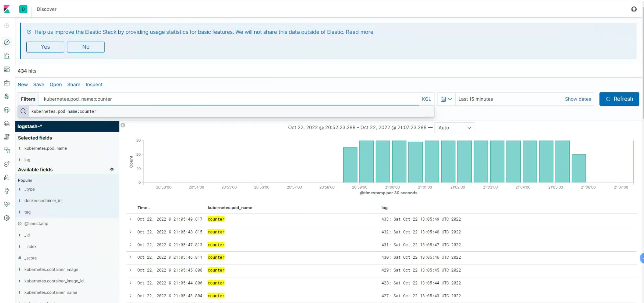This screenshot has width=644, height=303.
Task: Sort by the Time column arrow
Action: [x=149, y=208]
